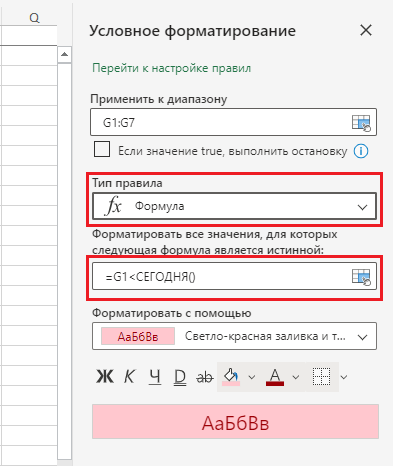Toggle bold (Ж) formatting
Screen dimensions: 393x466
coord(105,377)
